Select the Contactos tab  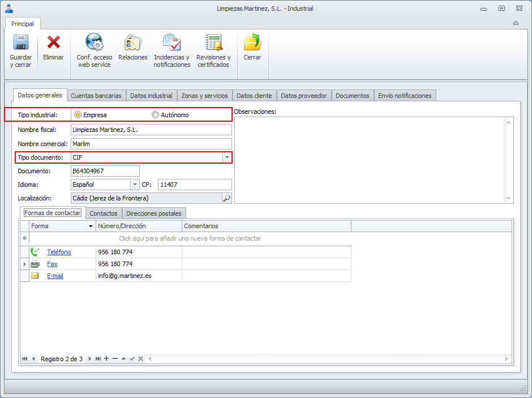[104, 213]
